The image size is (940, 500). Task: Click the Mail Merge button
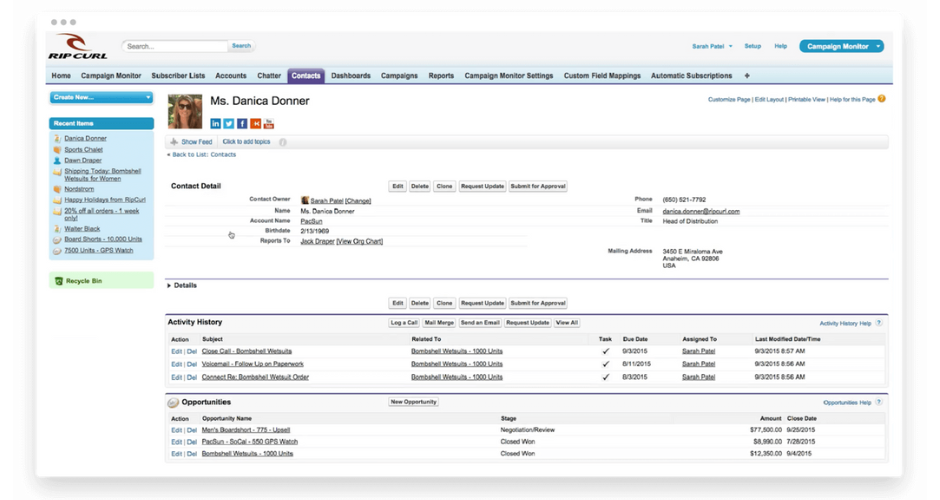439,323
